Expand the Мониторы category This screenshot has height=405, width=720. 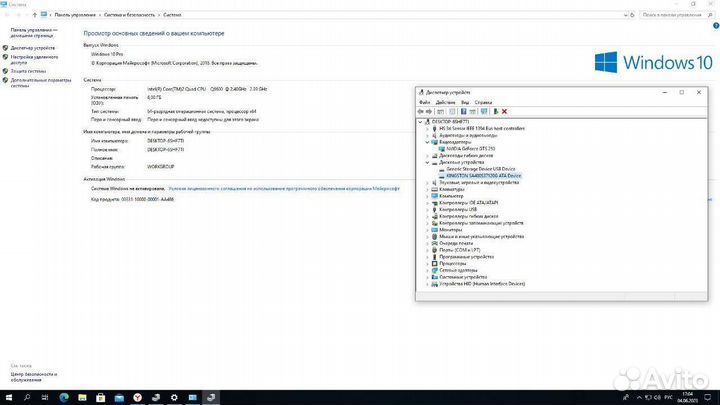click(427, 229)
